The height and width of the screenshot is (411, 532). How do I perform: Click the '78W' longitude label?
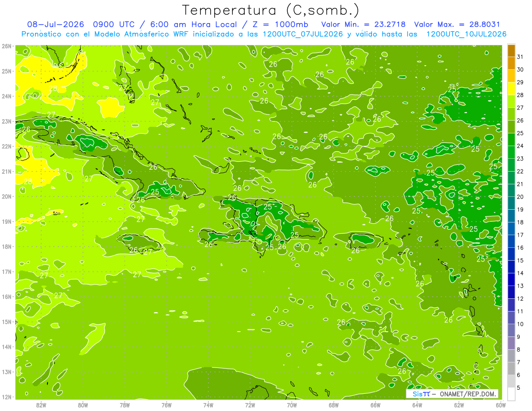(x=125, y=405)
